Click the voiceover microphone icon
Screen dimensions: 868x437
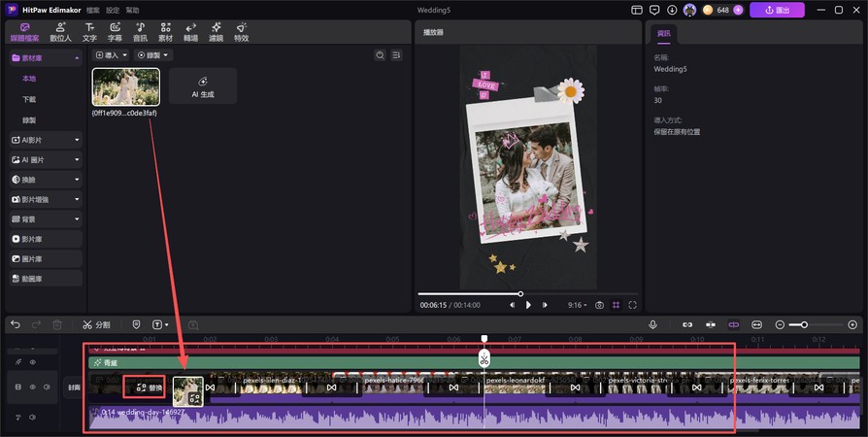click(x=653, y=324)
